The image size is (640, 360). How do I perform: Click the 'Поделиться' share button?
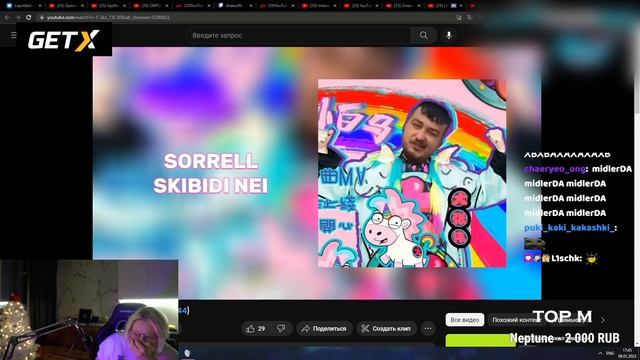(324, 329)
